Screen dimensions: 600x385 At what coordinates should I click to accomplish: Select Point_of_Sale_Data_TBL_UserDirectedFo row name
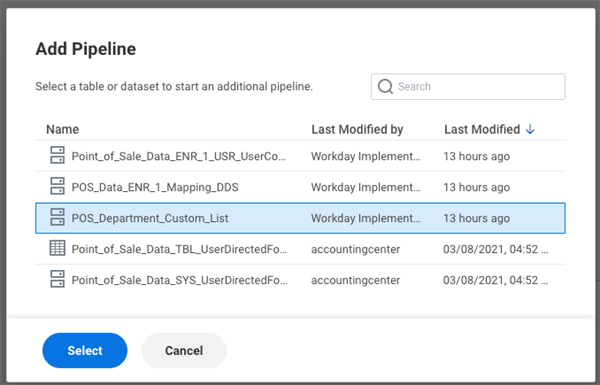pyautogui.click(x=179, y=249)
